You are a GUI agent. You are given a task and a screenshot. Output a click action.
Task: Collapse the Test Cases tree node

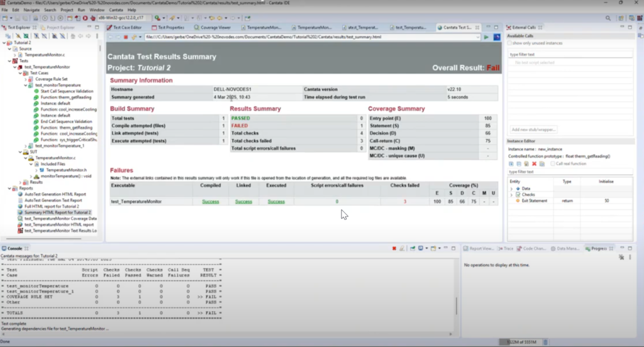click(20, 73)
